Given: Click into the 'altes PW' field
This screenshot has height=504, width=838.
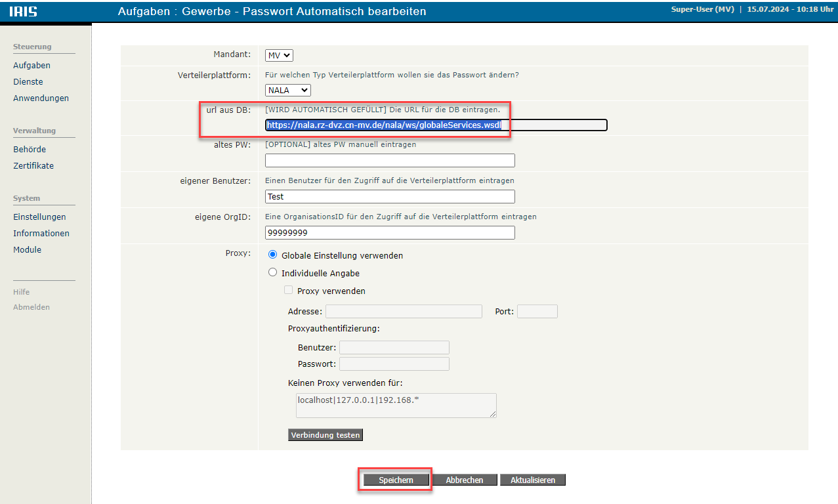Looking at the screenshot, I should [x=390, y=161].
